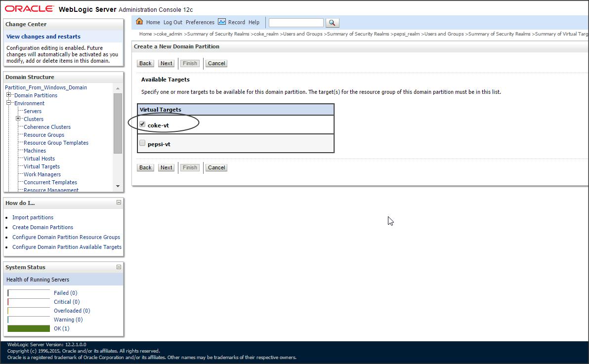Click the pepsi-vt label text
This screenshot has width=589, height=364.
[159, 144]
